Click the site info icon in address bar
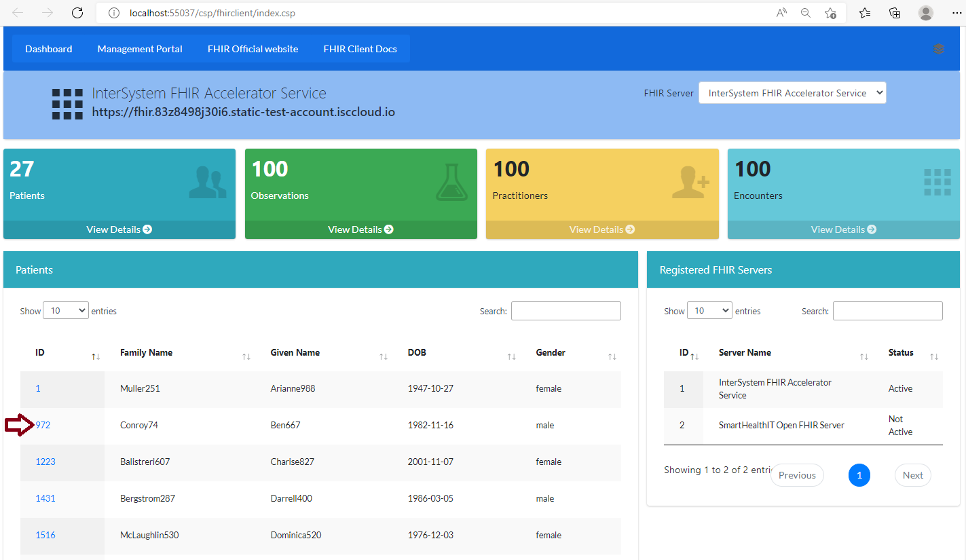966x560 pixels. [115, 13]
